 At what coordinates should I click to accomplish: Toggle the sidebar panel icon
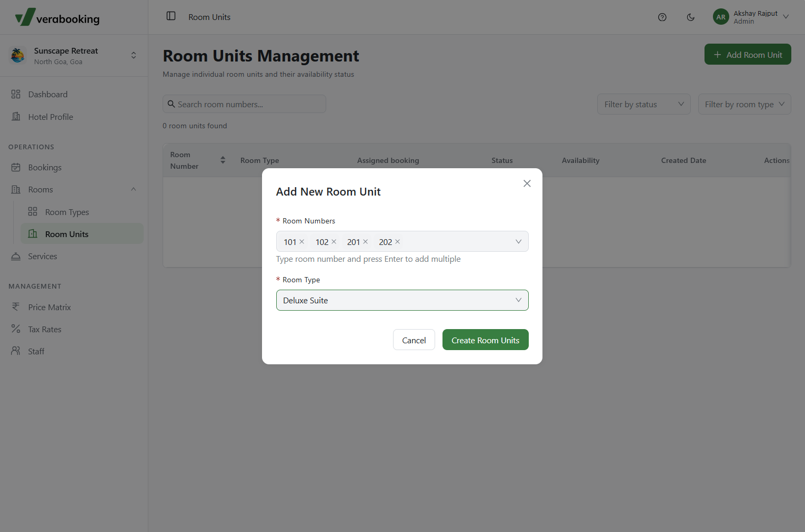(171, 16)
